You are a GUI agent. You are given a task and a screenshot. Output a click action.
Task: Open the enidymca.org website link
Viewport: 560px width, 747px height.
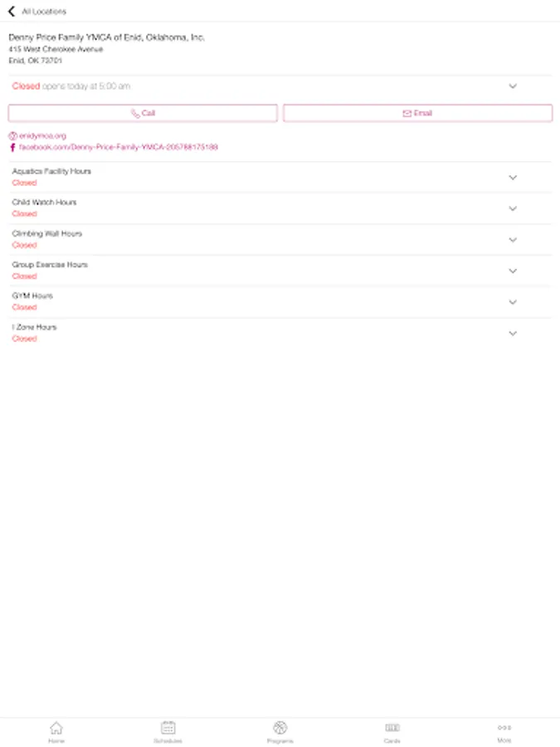(x=42, y=136)
